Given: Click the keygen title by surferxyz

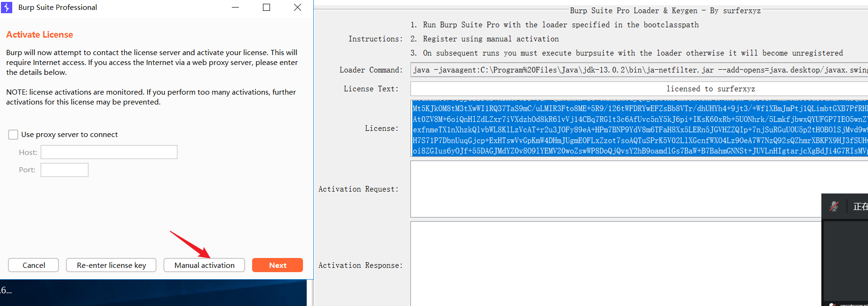Looking at the screenshot, I should (665, 11).
